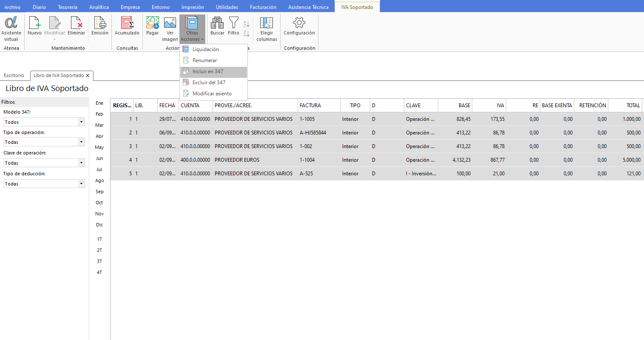Filter by month Mar
Image resolution: width=644 pixels, height=340 pixels.
pos(99,125)
